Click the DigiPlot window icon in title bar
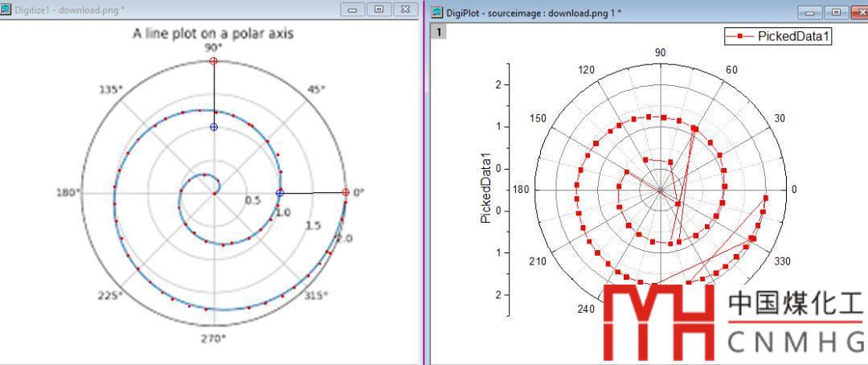The height and width of the screenshot is (365, 868). [x=437, y=12]
